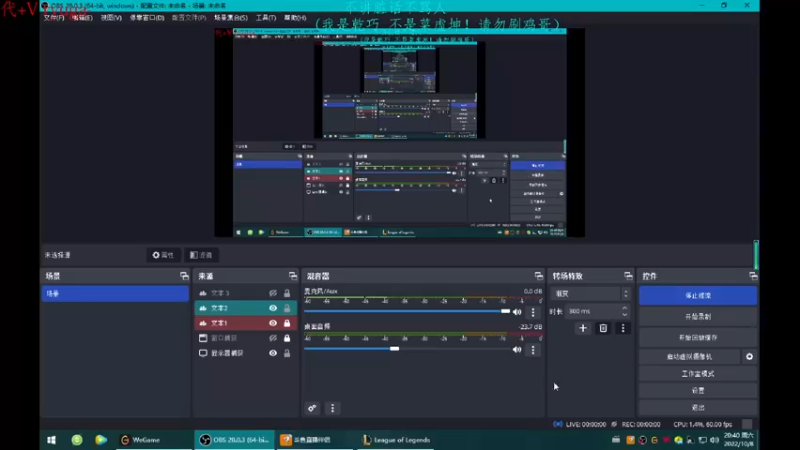Open the 配置文件(P) menu
The image size is (800, 450).
(x=189, y=17)
